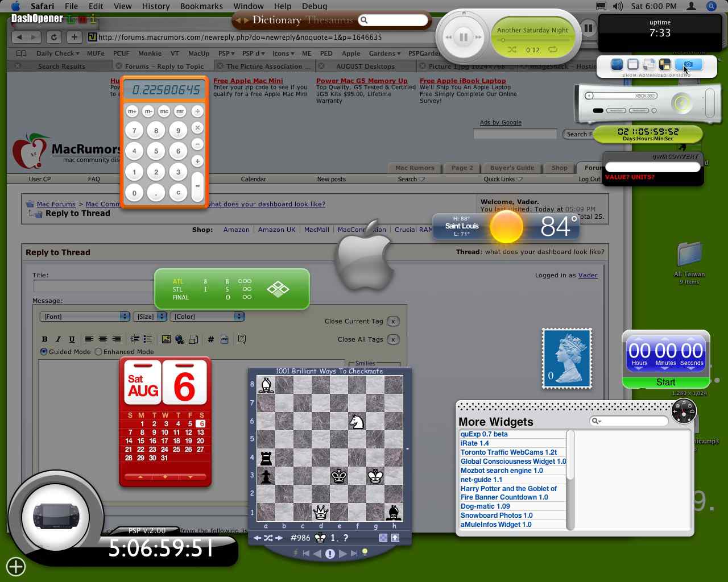
Task: Insert a bulleted list in message
Action: 148,339
